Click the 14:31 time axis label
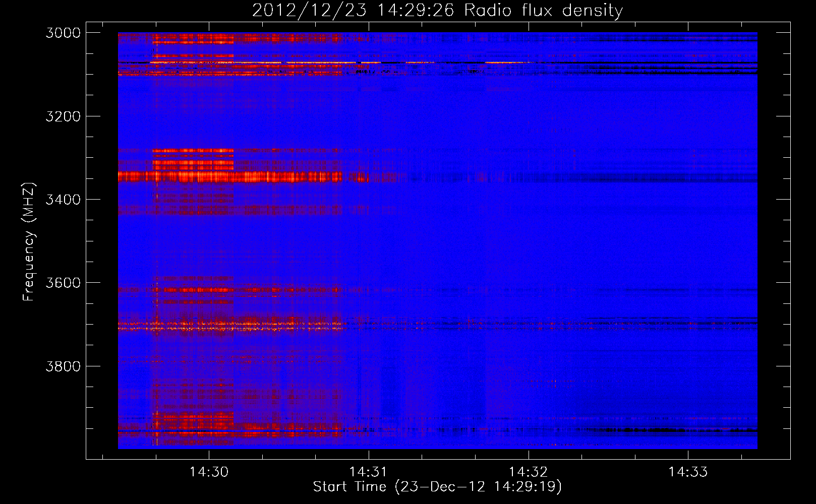Image resolution: width=816 pixels, height=504 pixels. point(369,472)
